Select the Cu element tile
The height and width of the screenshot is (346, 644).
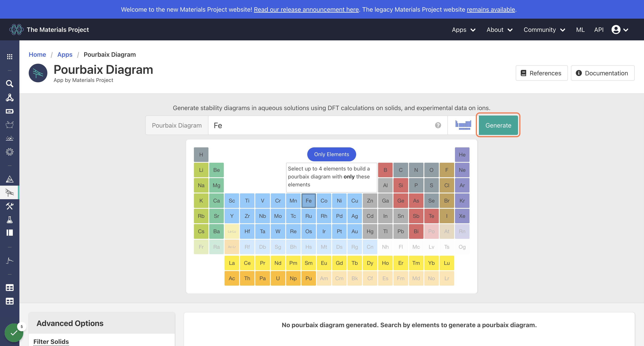(x=354, y=201)
